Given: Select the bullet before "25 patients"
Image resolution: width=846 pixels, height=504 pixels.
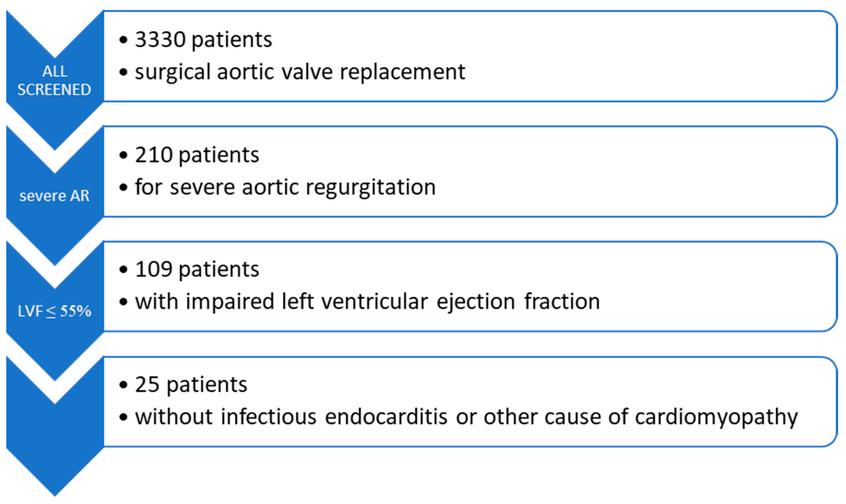Looking at the screenshot, I should (x=123, y=385).
